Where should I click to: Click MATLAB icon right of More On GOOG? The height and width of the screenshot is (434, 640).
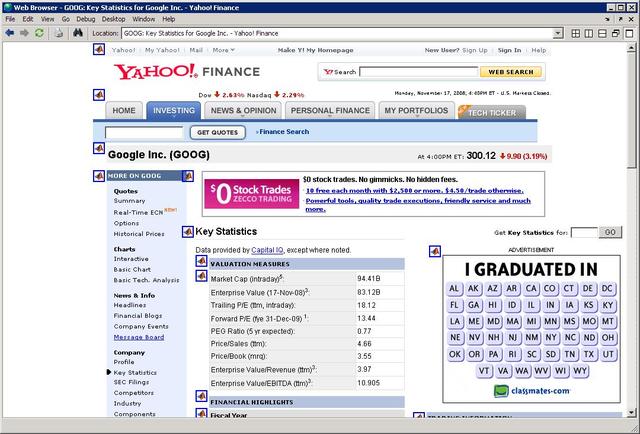(x=188, y=176)
